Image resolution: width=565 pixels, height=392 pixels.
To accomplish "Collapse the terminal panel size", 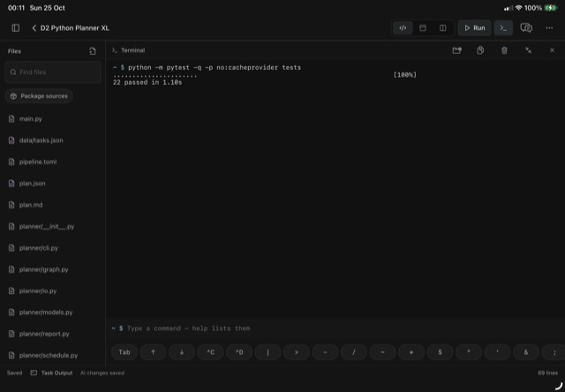I will (528, 50).
